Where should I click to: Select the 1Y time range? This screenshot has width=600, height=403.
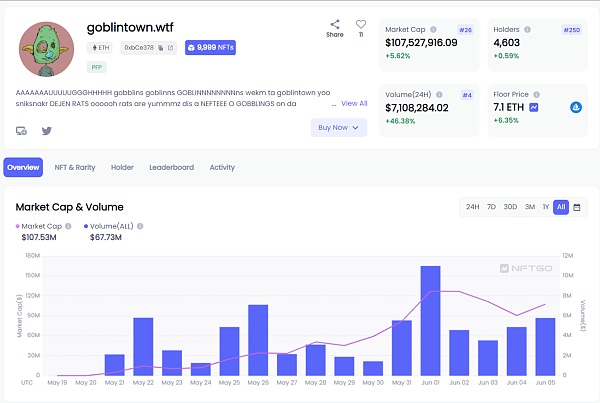tap(546, 207)
